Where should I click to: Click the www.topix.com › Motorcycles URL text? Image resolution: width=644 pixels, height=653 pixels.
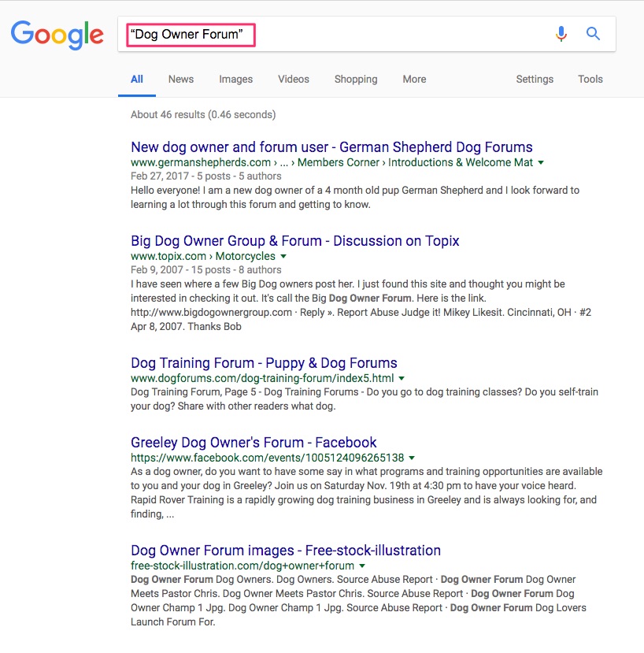203,256
